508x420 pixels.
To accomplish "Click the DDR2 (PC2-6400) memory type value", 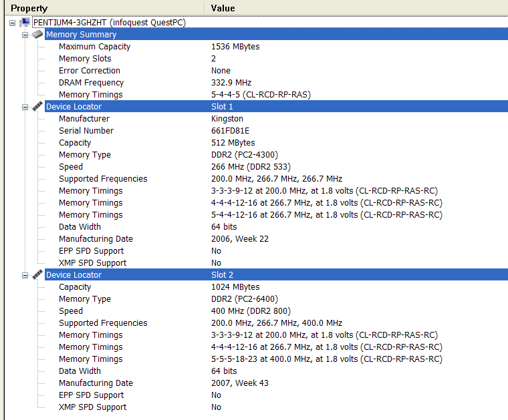I will point(245,299).
